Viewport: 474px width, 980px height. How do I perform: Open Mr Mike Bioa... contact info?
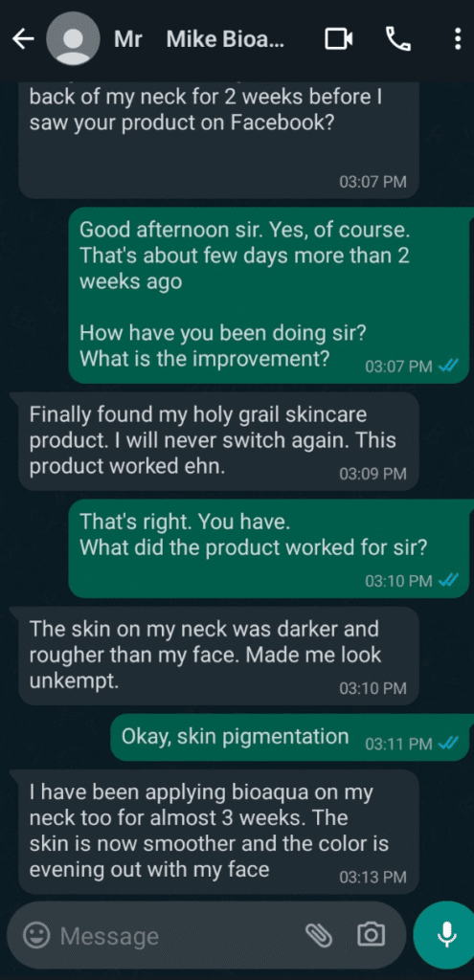pyautogui.click(x=199, y=40)
